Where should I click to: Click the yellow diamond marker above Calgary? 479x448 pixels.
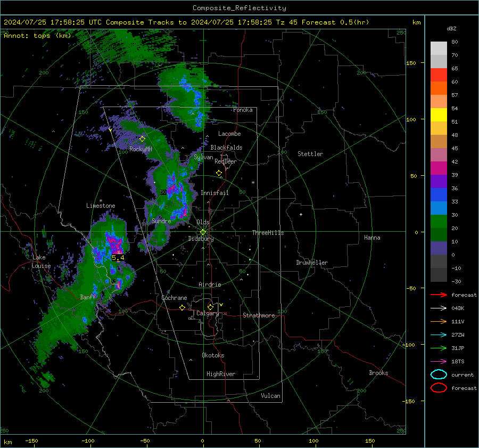click(210, 307)
